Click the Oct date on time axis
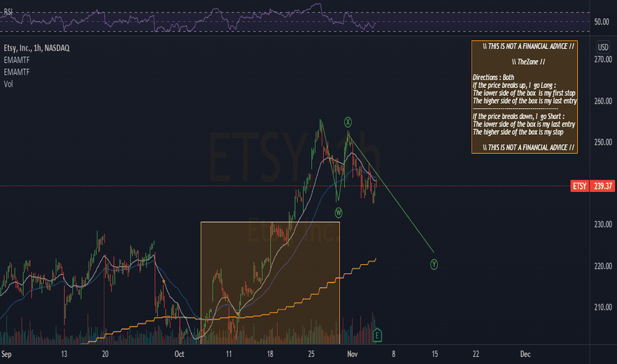The image size is (617, 364). (x=179, y=354)
